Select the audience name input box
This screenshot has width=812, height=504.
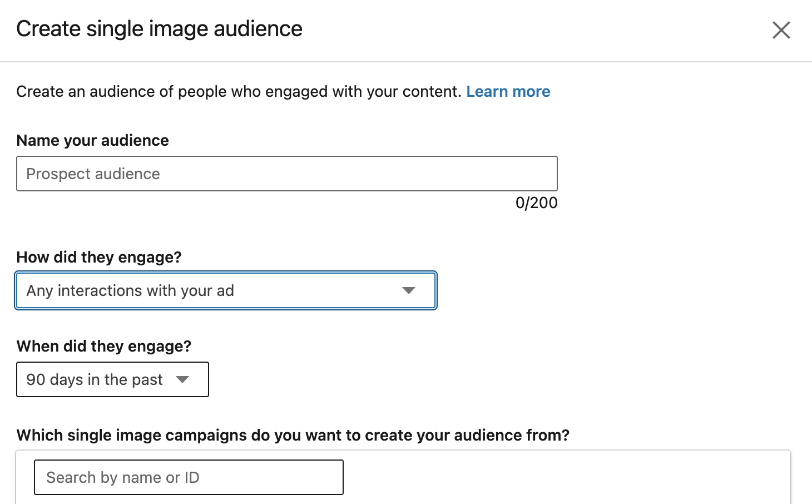(x=287, y=173)
